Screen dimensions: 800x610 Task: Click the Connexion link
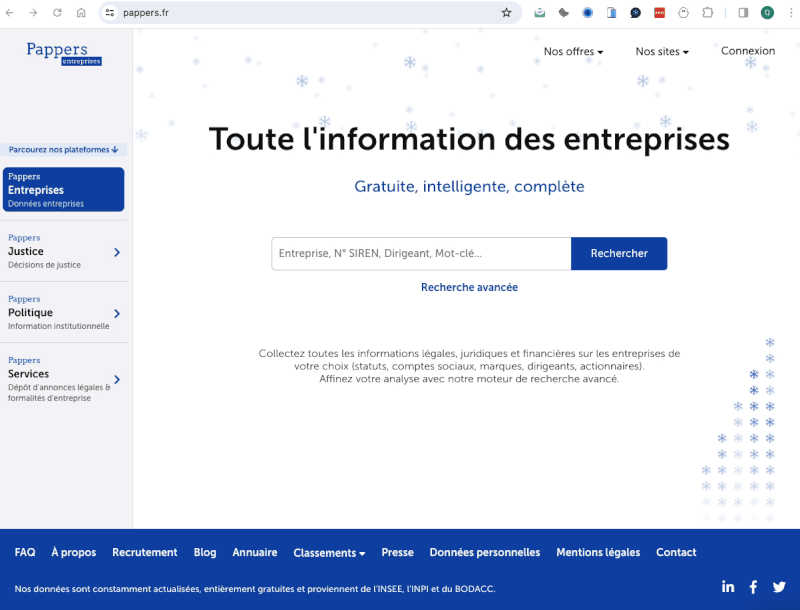[747, 51]
